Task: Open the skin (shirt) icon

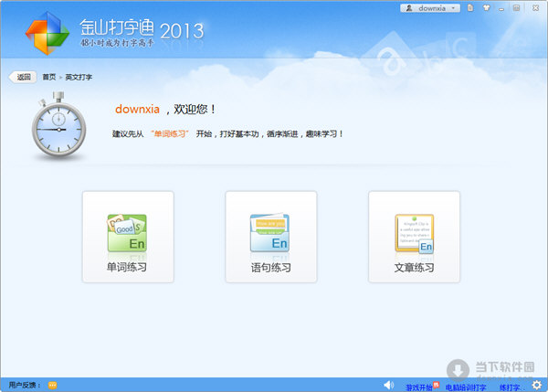Action: coord(486,7)
